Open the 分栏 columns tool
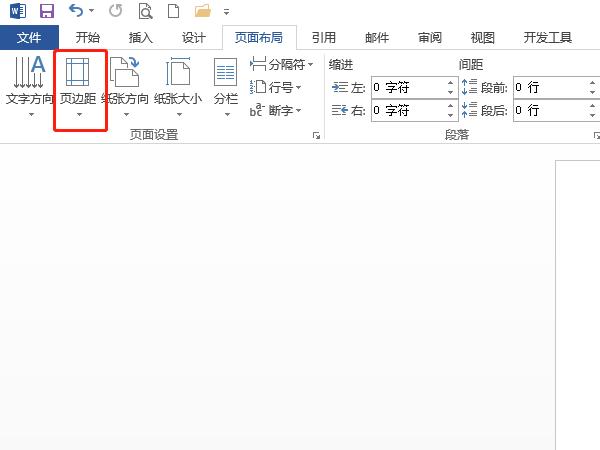The image size is (600, 450). tap(225, 88)
